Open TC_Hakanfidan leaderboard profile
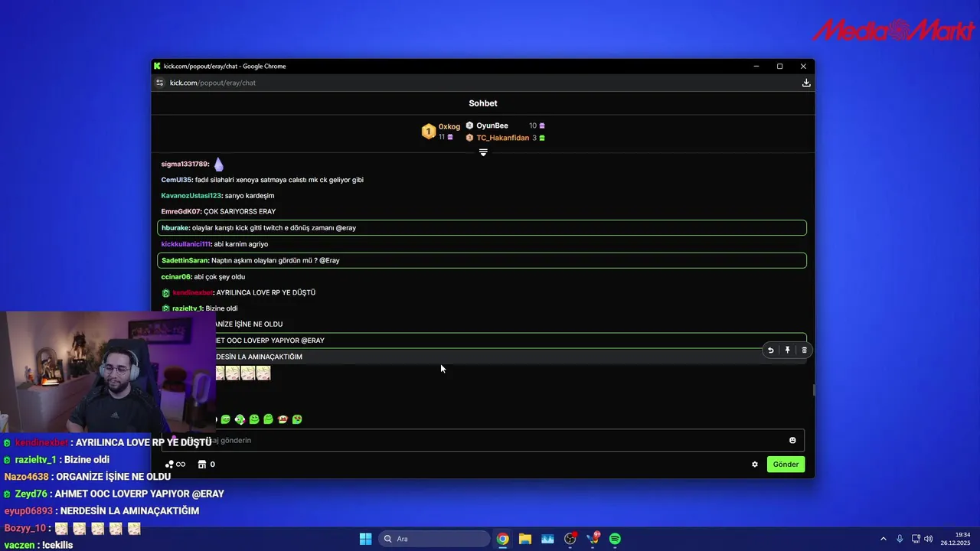 coord(503,138)
